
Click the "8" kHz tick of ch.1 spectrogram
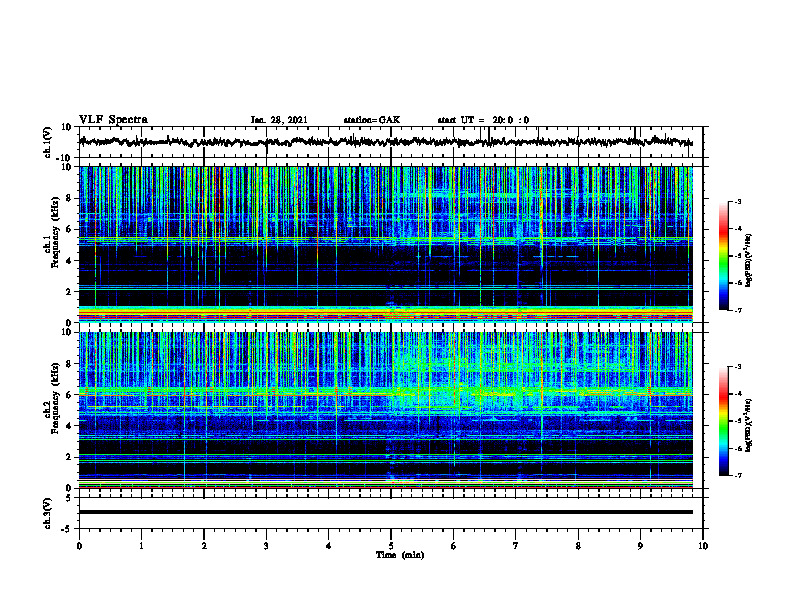[x=69, y=198]
